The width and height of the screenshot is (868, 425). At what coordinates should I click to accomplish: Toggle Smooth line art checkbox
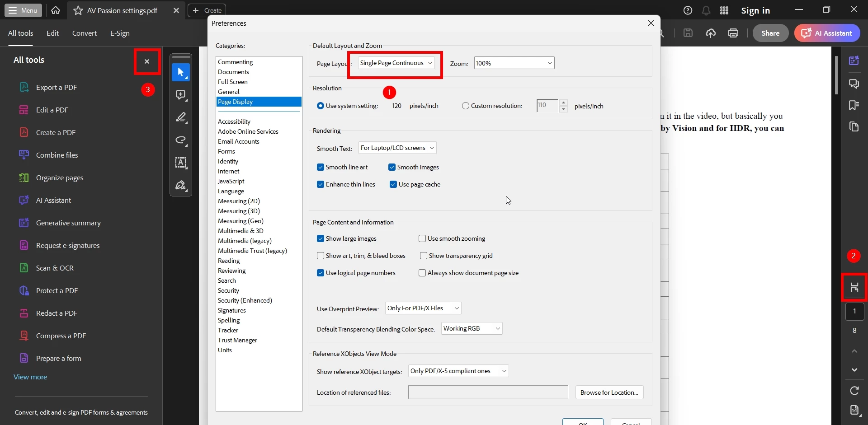321,167
